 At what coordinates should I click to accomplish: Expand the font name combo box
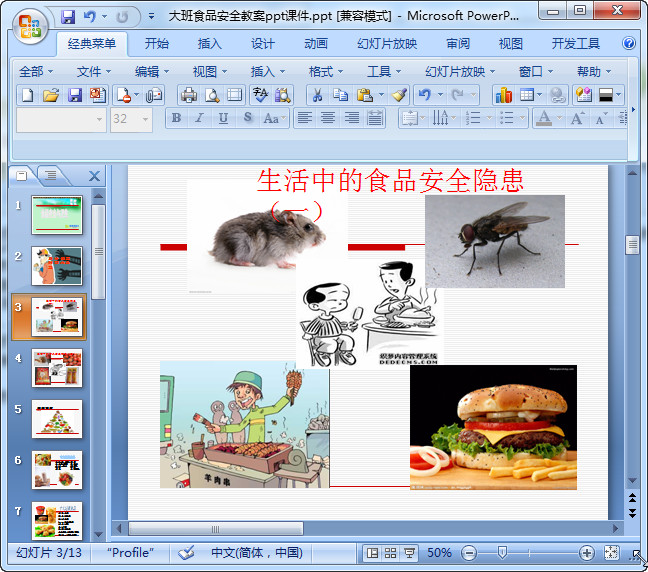pos(99,120)
